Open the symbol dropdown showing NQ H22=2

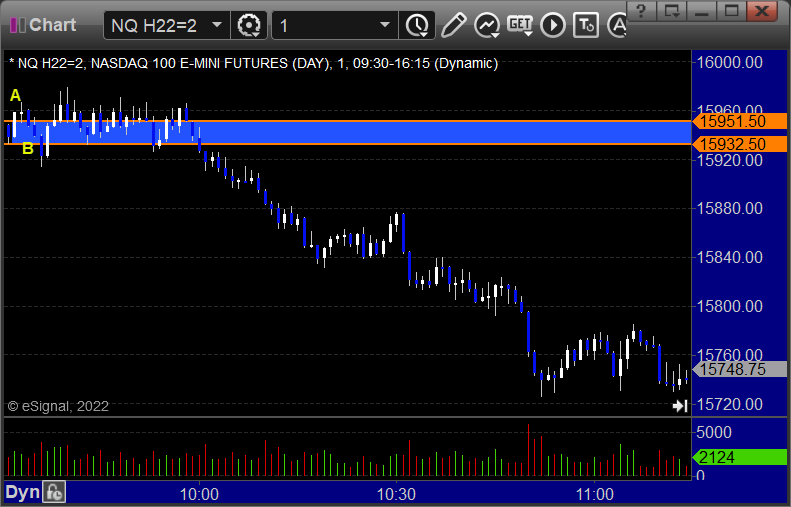click(x=167, y=25)
